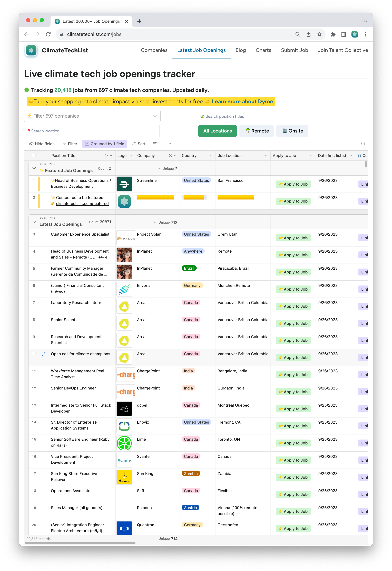Open the Blog nav item
The width and height of the screenshot is (392, 571).
240,50
